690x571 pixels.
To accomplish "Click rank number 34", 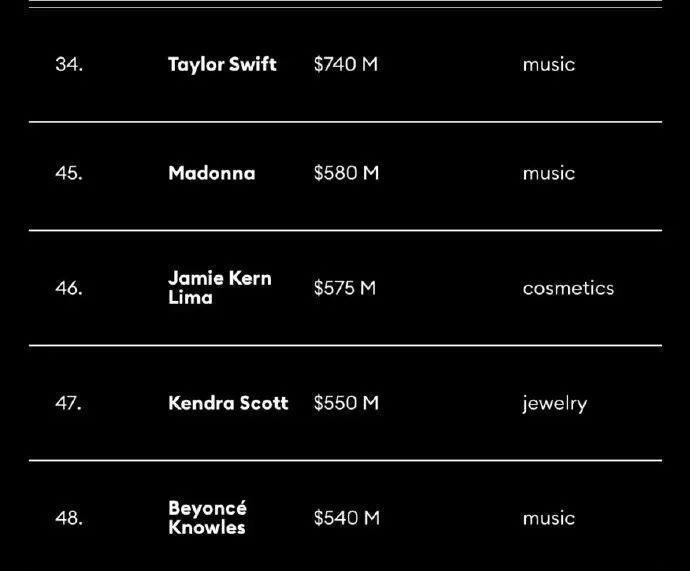I will (69, 64).
